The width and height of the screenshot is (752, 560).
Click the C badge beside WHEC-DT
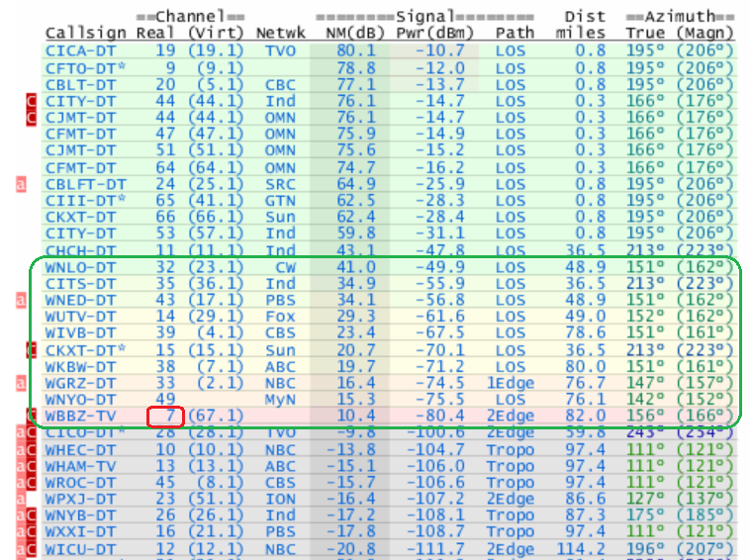(x=32, y=450)
